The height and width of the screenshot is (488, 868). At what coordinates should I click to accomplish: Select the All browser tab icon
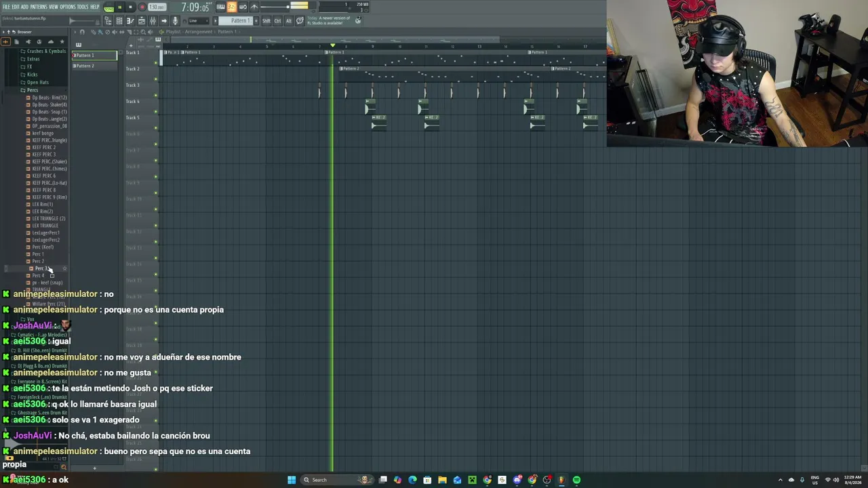click(x=5, y=41)
